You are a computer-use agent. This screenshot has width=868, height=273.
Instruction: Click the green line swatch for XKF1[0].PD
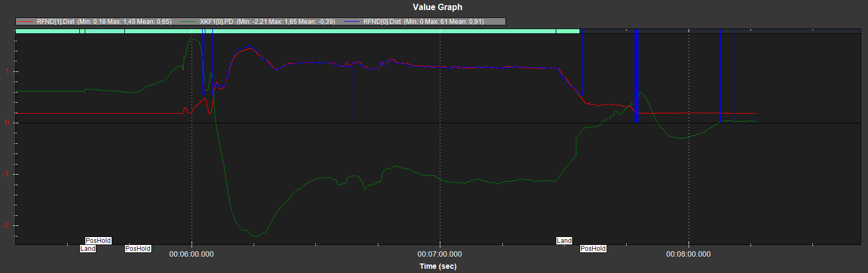click(188, 22)
